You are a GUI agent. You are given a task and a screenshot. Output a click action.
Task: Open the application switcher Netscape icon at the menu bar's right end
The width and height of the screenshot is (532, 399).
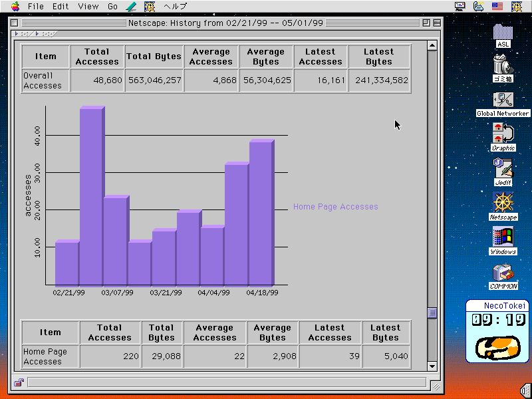(517, 6)
